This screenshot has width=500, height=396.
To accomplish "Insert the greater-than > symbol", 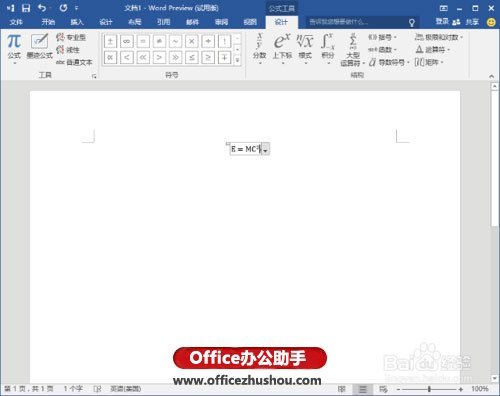I will (x=159, y=57).
